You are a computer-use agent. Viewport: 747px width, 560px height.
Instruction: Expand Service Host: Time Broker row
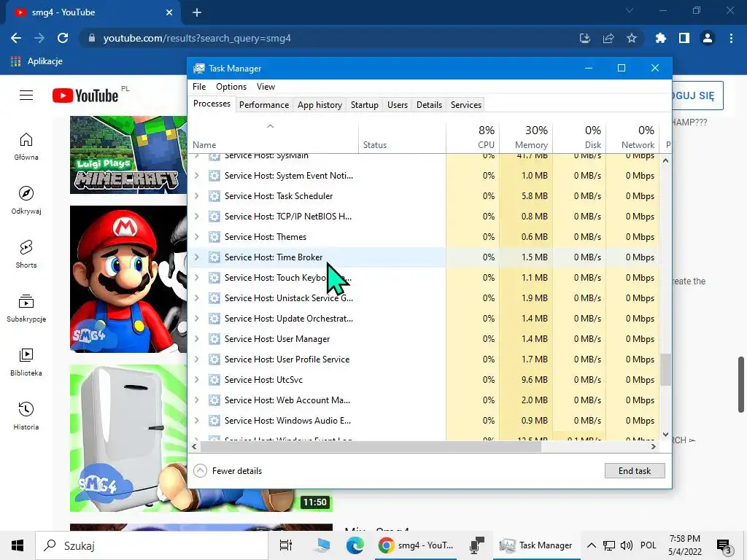197,257
